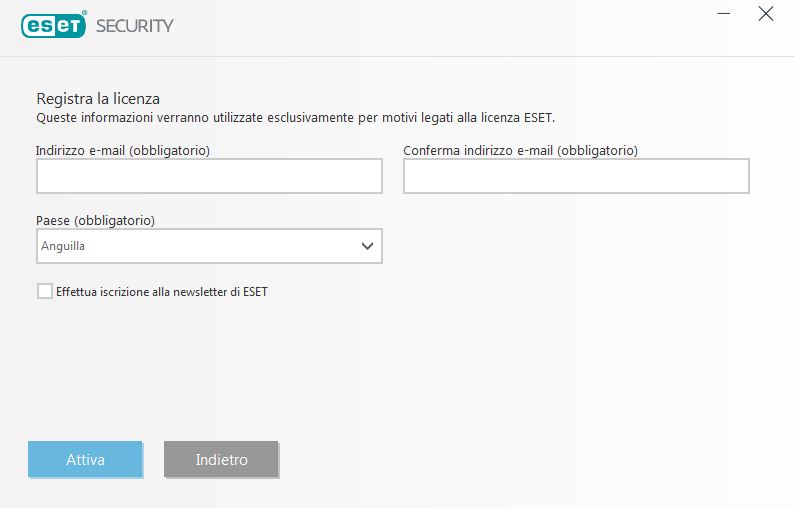Click the SECURITY text beside the logo
The image size is (794, 508).
click(134, 26)
